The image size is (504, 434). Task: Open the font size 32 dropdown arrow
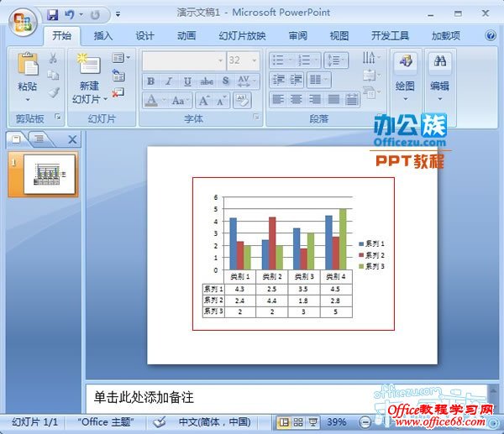coord(255,60)
